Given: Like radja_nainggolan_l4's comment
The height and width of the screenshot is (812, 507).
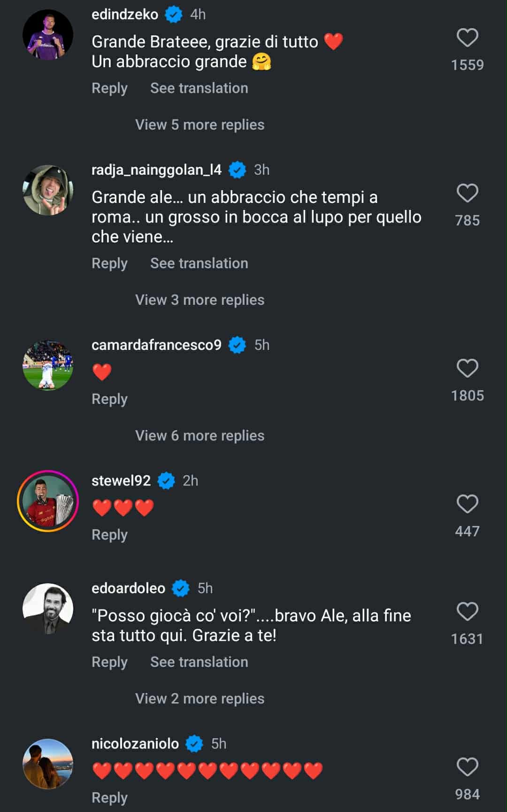Looking at the screenshot, I should coord(467,193).
